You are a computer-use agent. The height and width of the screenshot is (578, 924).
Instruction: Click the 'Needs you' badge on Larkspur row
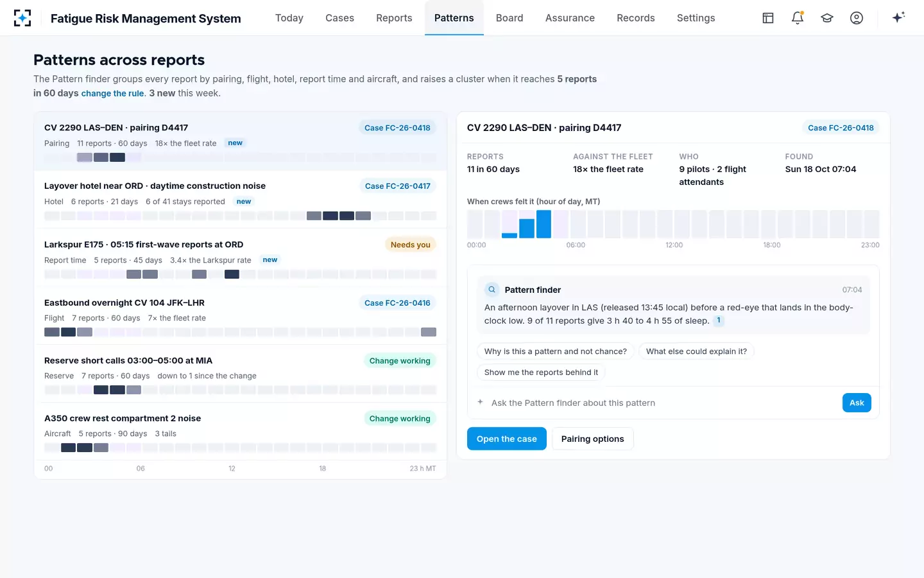tap(411, 244)
